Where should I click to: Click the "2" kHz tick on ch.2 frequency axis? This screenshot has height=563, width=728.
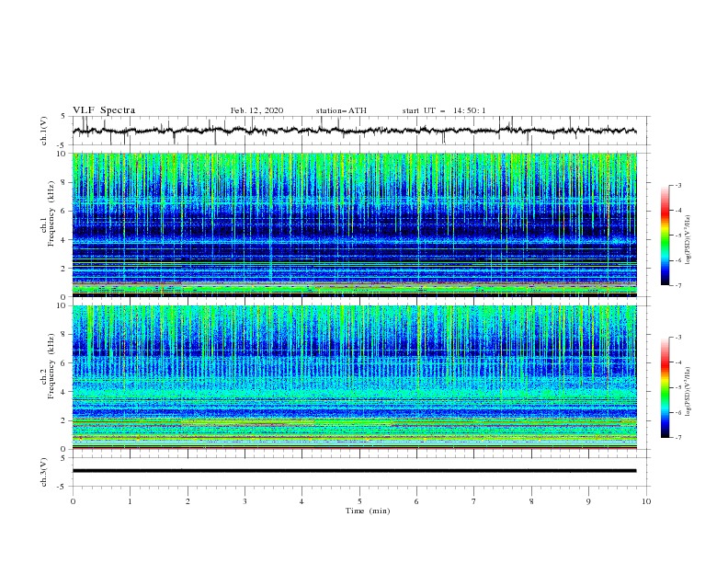(x=64, y=420)
